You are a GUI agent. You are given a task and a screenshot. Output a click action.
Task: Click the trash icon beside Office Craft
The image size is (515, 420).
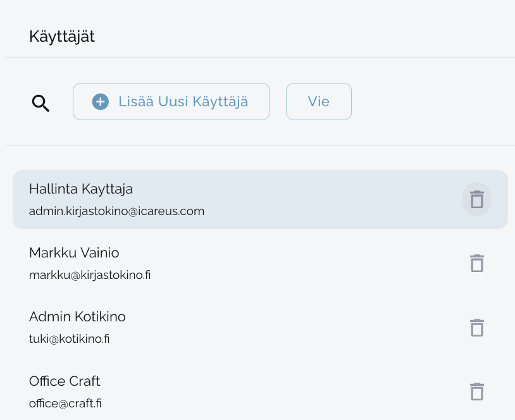click(x=477, y=392)
